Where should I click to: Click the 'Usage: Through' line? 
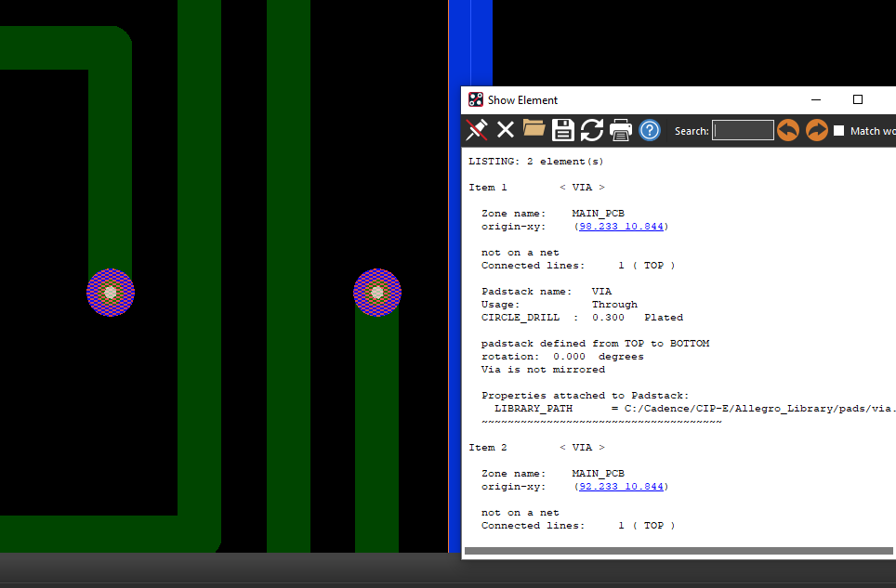click(560, 305)
